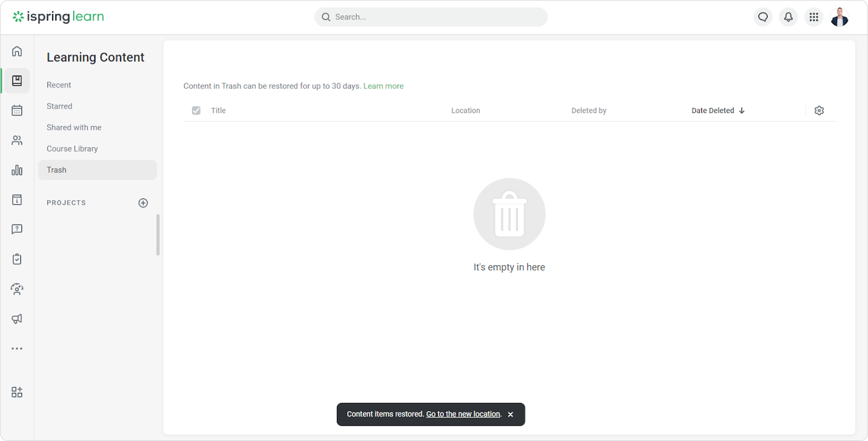Open the calendar icon in sidebar
Viewport: 868px width, 441px height.
(x=17, y=111)
